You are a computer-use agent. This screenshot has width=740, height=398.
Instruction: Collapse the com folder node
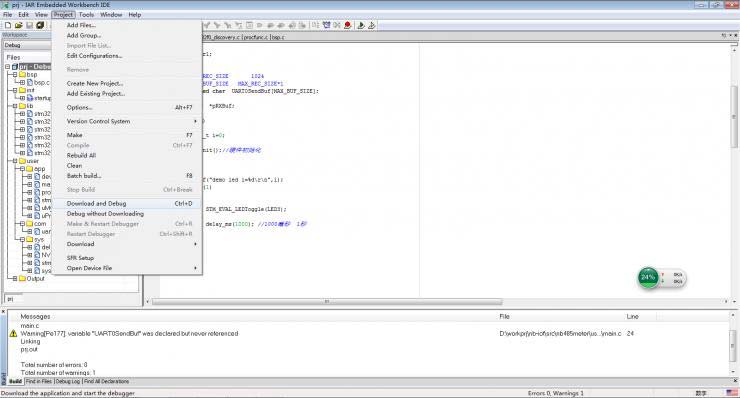(x=22, y=223)
